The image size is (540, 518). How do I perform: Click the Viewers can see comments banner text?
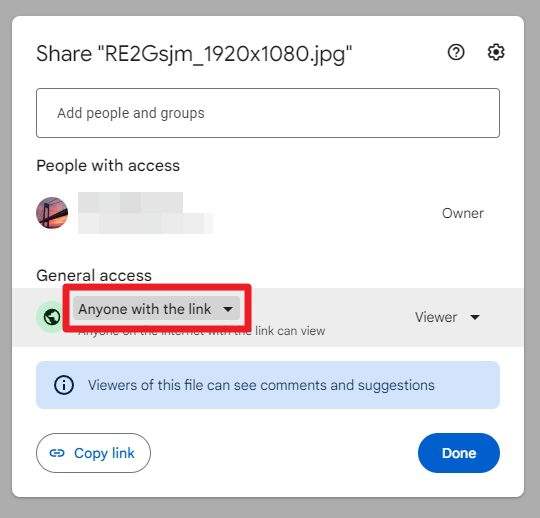(x=261, y=385)
